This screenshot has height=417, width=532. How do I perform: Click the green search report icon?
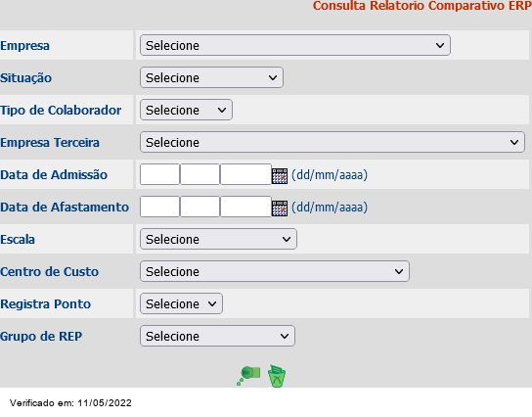click(x=248, y=375)
